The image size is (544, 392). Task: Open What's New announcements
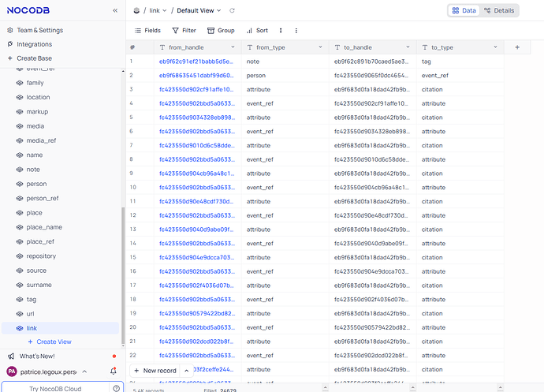tap(37, 357)
